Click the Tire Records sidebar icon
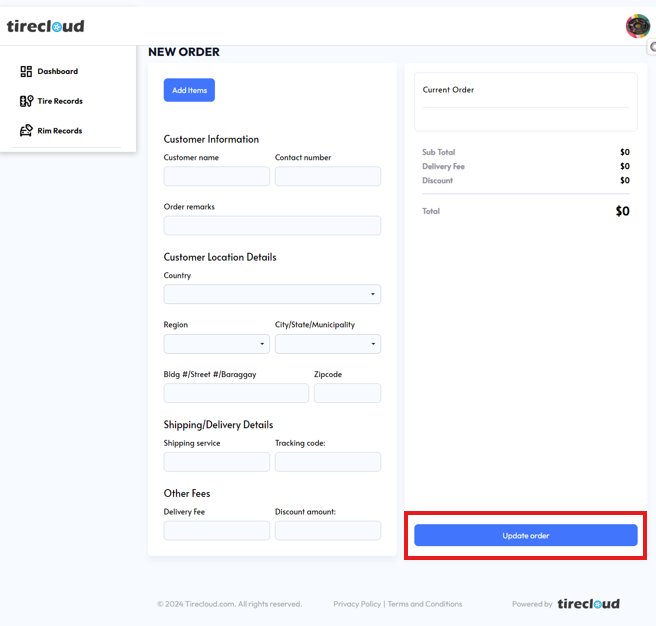Screen dimensions: 656x626 point(26,101)
